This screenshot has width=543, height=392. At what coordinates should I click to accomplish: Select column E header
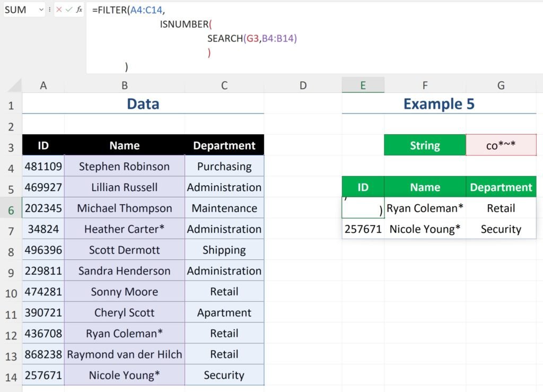pos(363,85)
